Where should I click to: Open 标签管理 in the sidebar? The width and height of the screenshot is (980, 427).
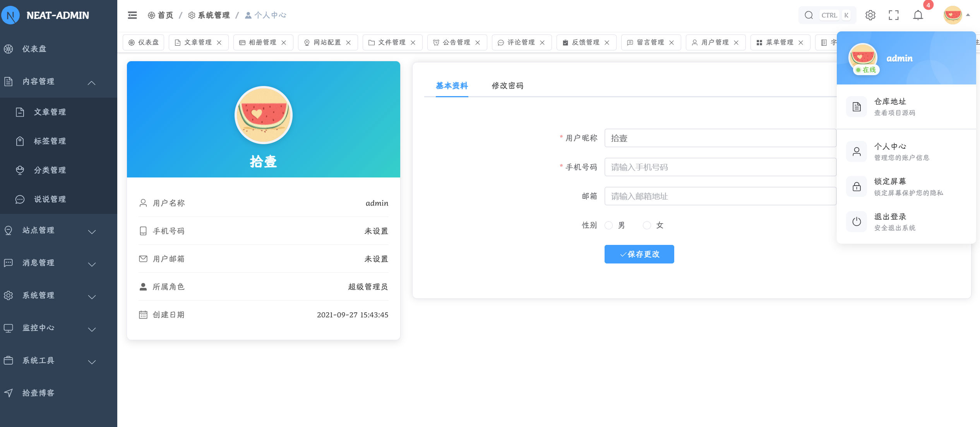click(x=50, y=141)
